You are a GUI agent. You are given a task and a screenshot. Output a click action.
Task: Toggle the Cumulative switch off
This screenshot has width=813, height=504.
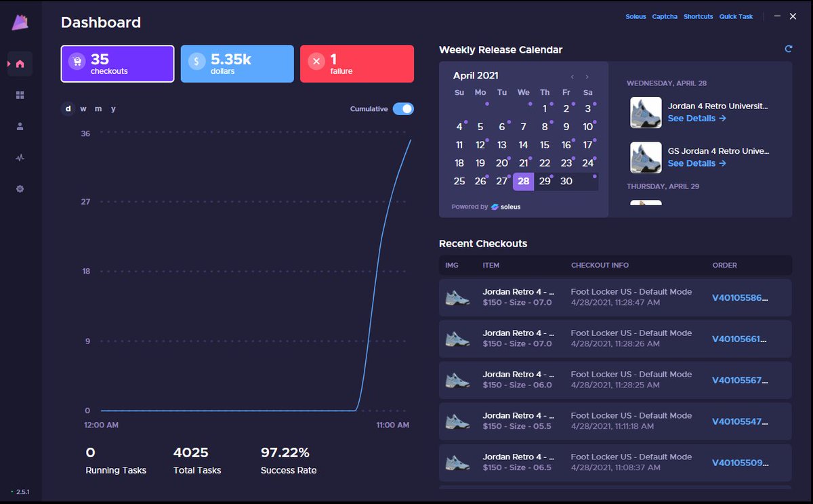point(404,108)
